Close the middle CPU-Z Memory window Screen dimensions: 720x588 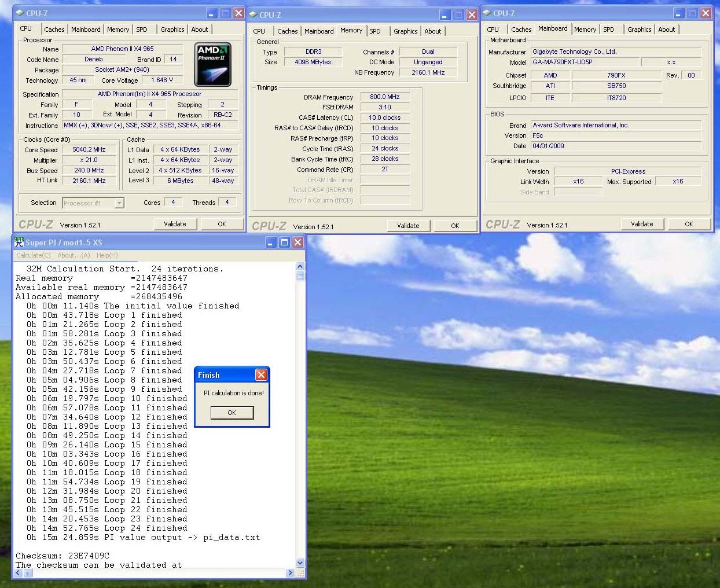pos(472,14)
